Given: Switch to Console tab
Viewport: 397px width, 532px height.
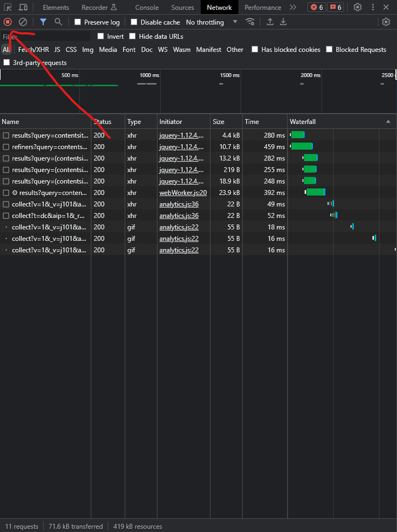Looking at the screenshot, I should point(147,8).
